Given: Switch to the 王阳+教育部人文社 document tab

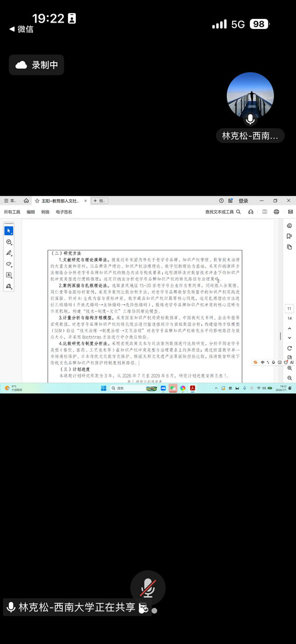Looking at the screenshot, I should (61, 201).
